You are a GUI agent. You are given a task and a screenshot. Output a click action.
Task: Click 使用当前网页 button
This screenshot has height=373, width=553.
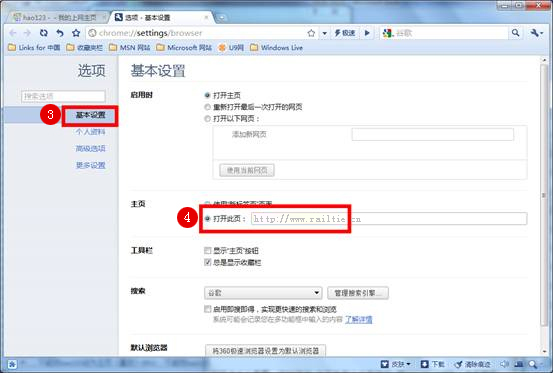pyautogui.click(x=247, y=170)
